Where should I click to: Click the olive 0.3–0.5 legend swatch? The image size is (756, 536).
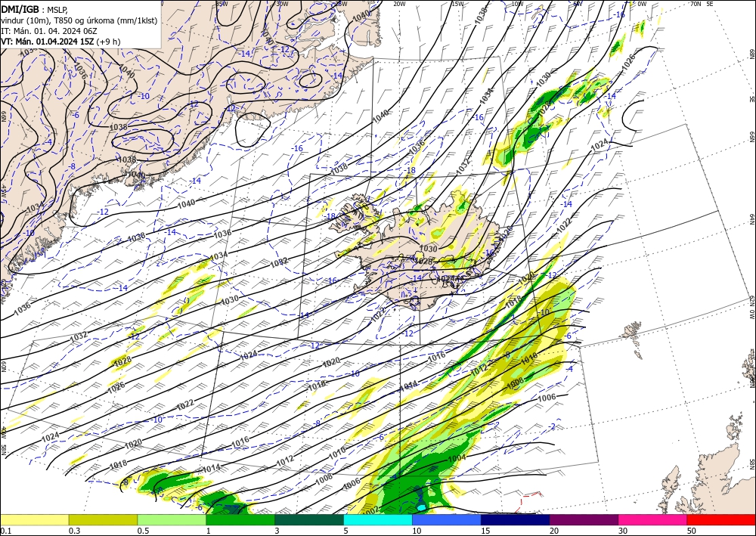[x=103, y=519]
